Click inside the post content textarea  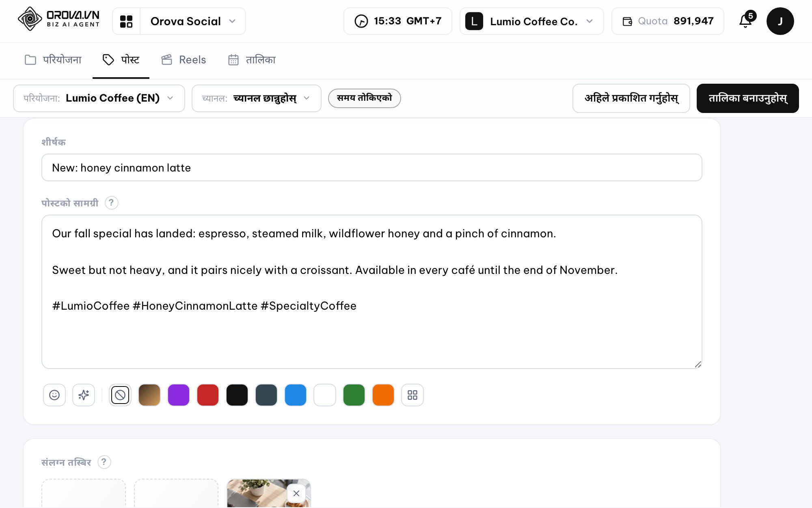(371, 292)
